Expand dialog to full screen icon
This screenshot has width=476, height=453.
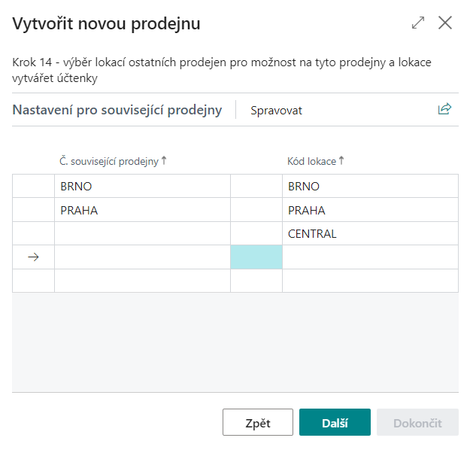coord(417,23)
